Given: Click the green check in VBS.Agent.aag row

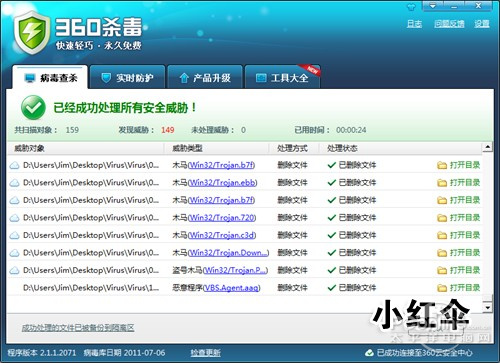Looking at the screenshot, I should 332,288.
